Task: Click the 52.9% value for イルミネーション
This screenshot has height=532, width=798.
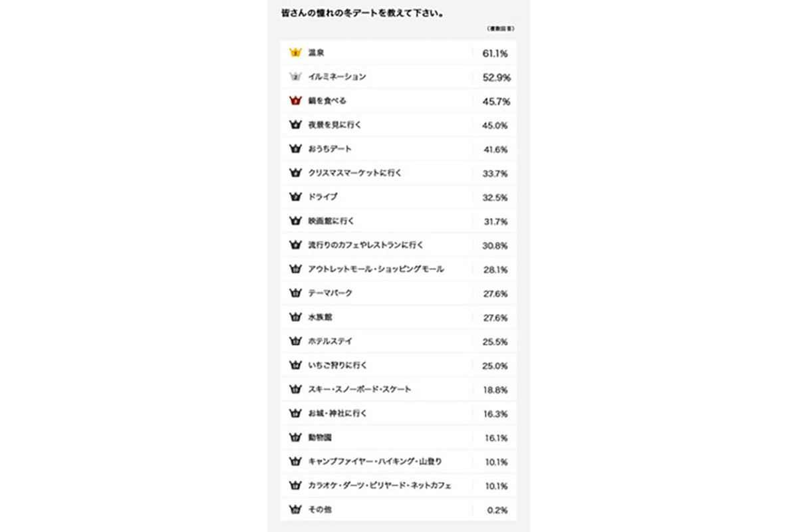Action: (x=496, y=77)
